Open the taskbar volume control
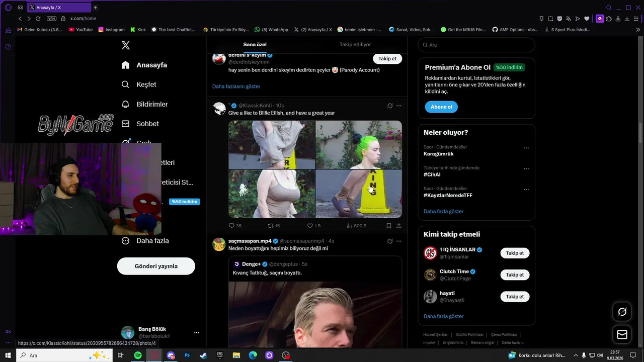644x362 pixels. click(x=600, y=355)
